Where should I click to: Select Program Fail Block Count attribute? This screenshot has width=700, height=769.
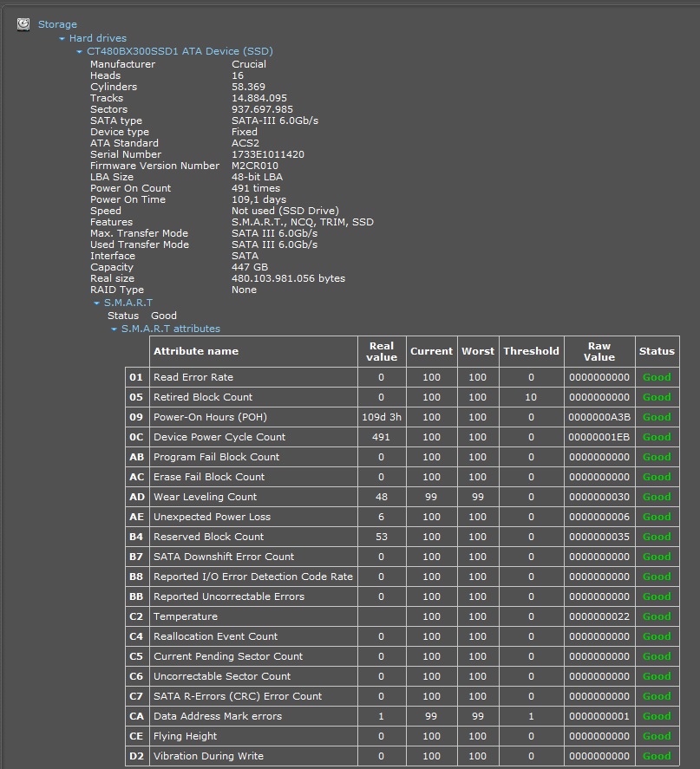click(x=216, y=457)
